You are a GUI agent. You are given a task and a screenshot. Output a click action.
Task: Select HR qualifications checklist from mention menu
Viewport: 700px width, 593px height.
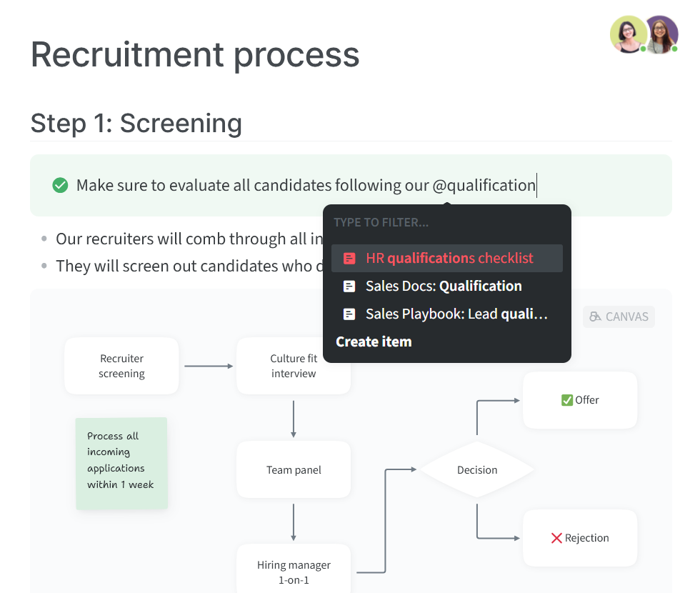point(447,258)
